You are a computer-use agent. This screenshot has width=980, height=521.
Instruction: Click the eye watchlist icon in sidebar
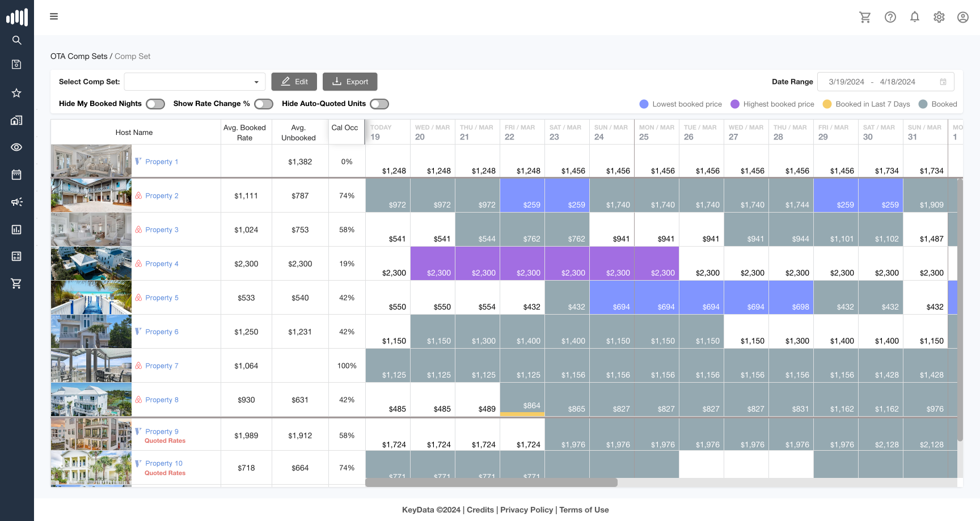point(16,147)
